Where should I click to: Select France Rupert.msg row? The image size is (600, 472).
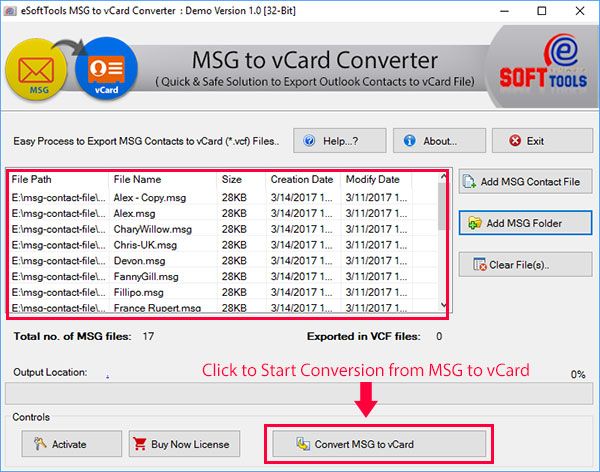(x=223, y=307)
